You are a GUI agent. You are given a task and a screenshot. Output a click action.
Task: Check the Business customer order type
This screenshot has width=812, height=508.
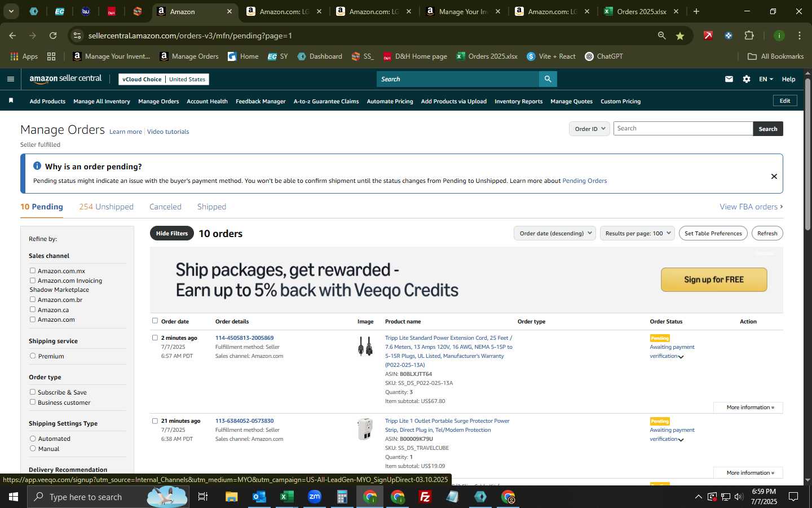click(x=33, y=402)
